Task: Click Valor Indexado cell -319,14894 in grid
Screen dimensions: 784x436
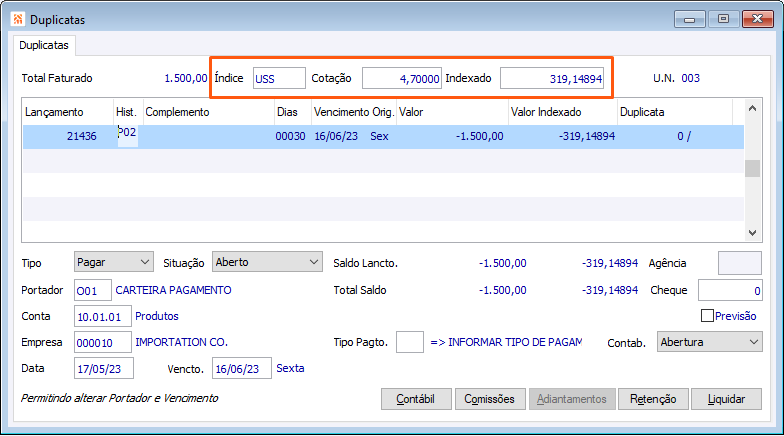Action: [586, 136]
